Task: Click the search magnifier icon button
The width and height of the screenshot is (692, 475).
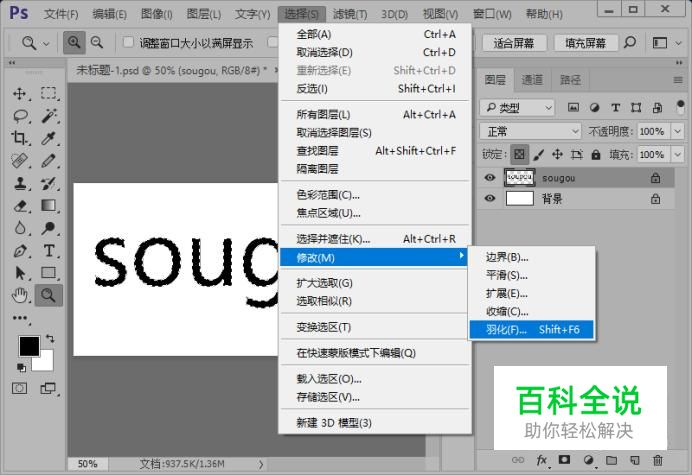Action: tap(630, 43)
